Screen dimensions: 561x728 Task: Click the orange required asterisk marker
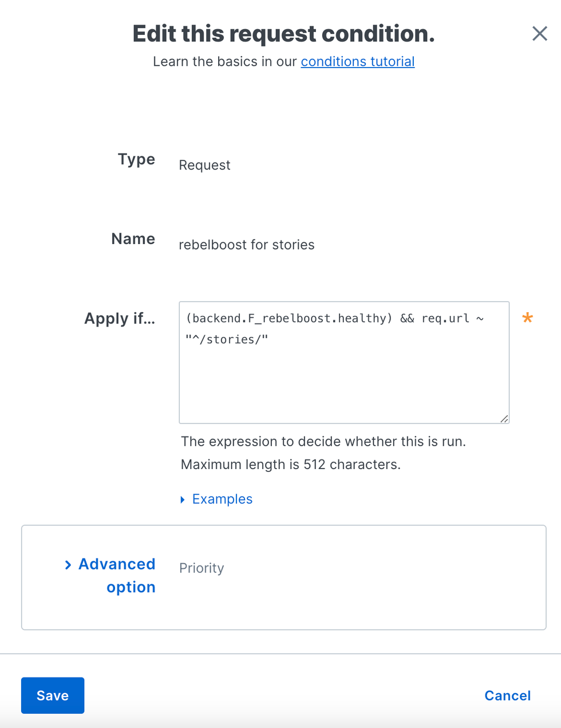pos(527,318)
